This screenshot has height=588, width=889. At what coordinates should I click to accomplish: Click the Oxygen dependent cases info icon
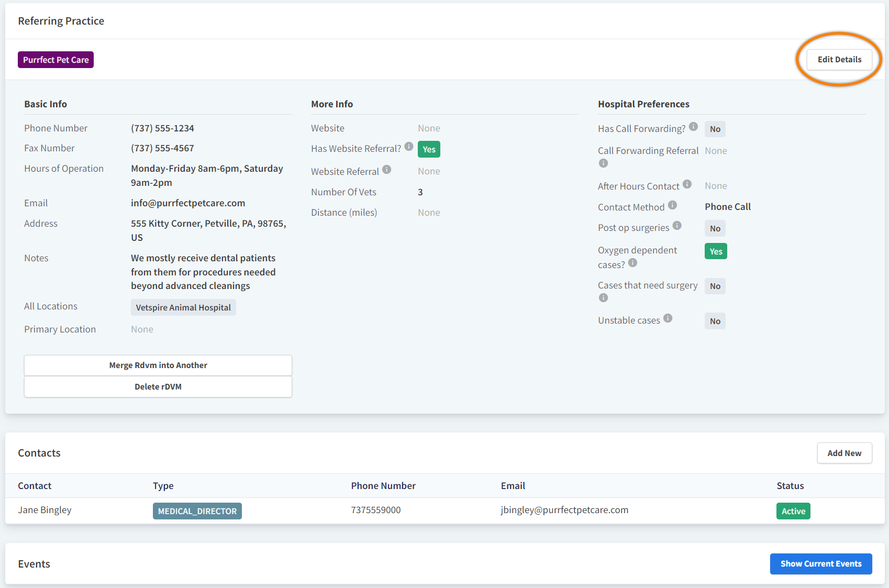[632, 263]
